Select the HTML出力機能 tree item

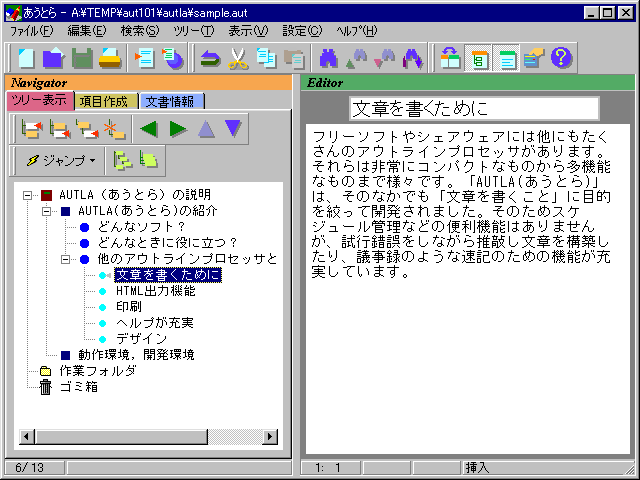[156, 291]
